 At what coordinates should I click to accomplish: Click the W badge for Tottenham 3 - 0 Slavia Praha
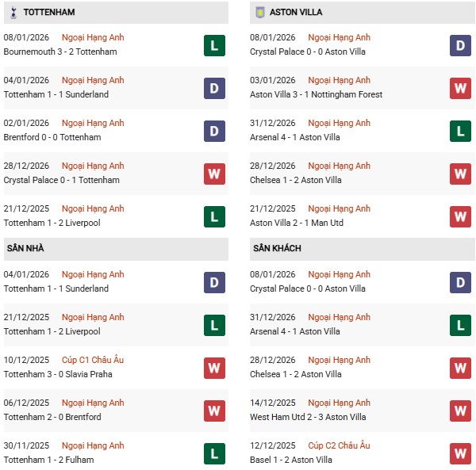[214, 368]
